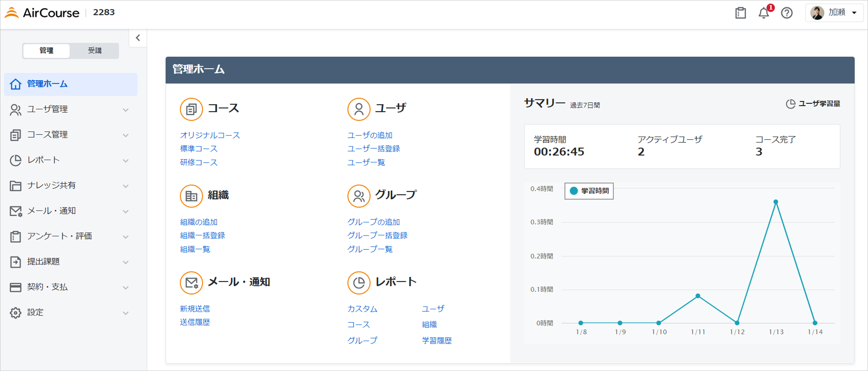
Task: Expand the コース管理 sidebar chevron
Action: click(x=126, y=135)
